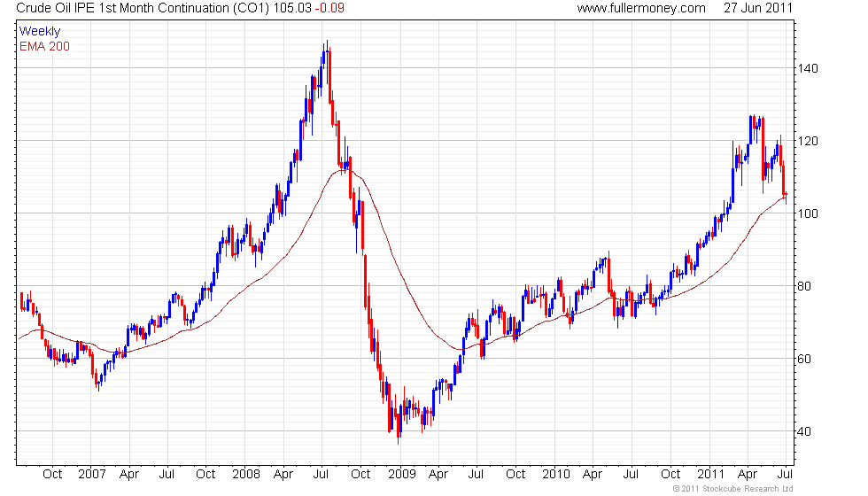Click the 2009 year label on the time axis
This screenshot has width=868, height=496.
[x=402, y=475]
